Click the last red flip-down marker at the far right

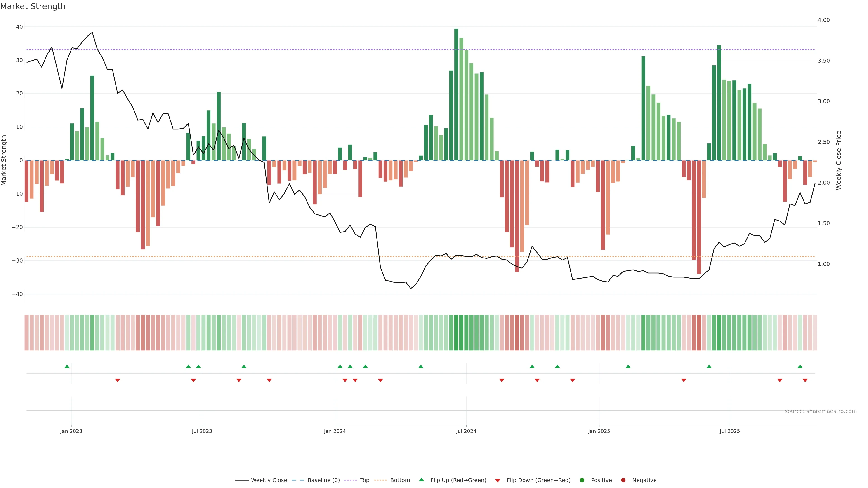[x=805, y=380]
